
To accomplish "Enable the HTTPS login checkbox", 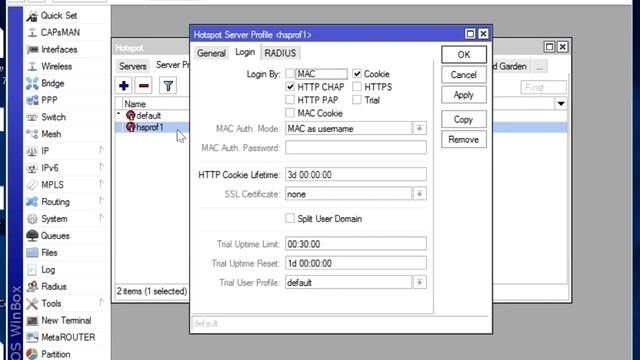I will pyautogui.click(x=357, y=87).
